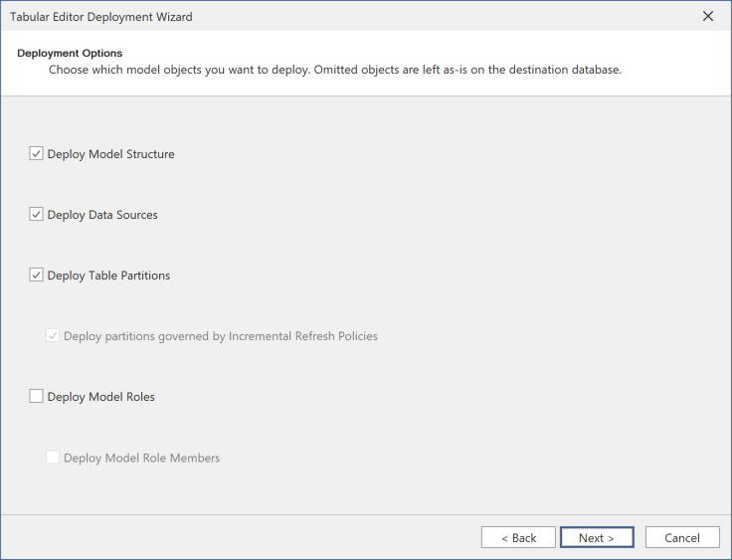
Task: Click the "Deploy Model Roles" label text
Action: coord(100,397)
